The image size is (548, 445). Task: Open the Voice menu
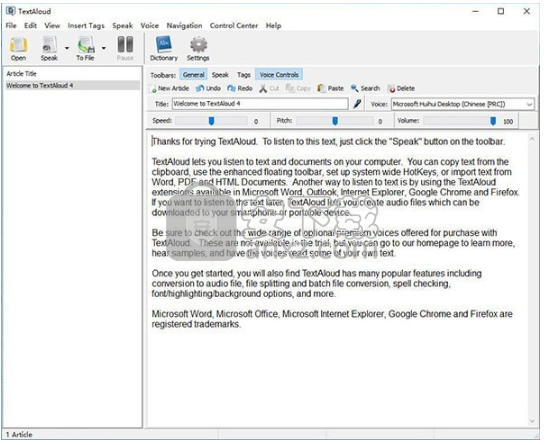150,26
